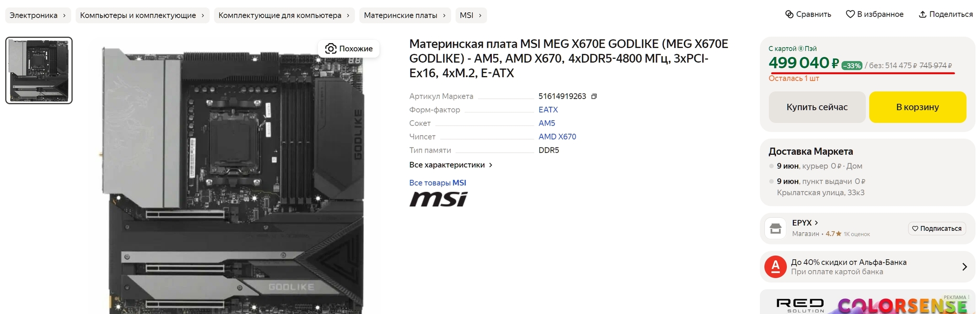
Task: Click the compare icon next to Сравнить
Action: coord(789,14)
